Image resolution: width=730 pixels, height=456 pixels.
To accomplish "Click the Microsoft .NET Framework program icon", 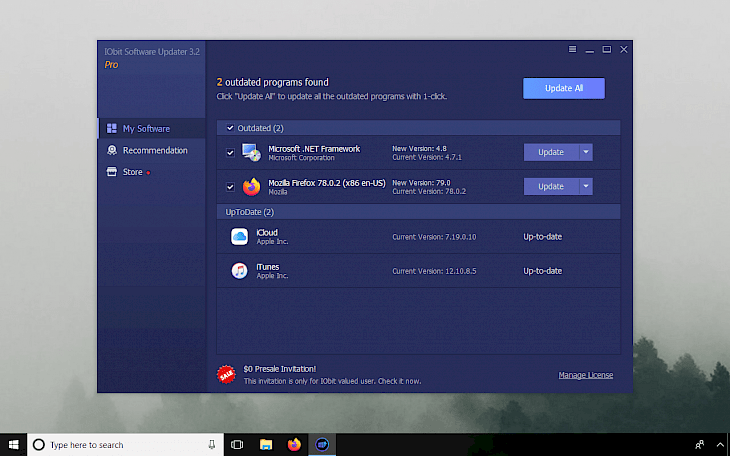I will (x=251, y=152).
